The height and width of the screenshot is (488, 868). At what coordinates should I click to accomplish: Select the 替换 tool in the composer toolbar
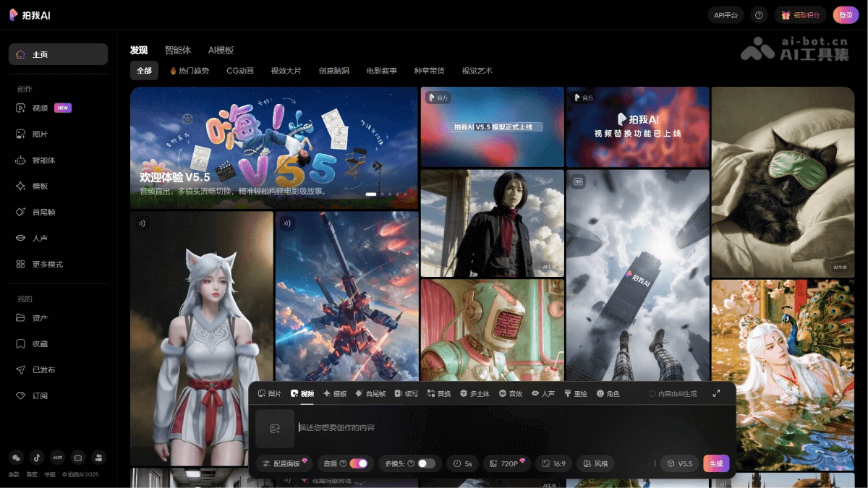438,393
